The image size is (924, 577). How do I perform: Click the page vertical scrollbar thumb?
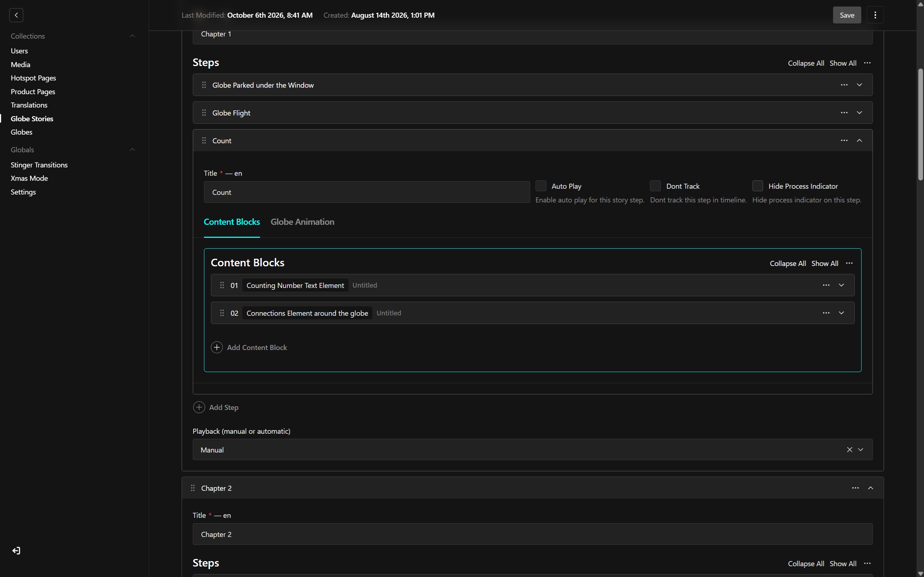click(x=920, y=124)
